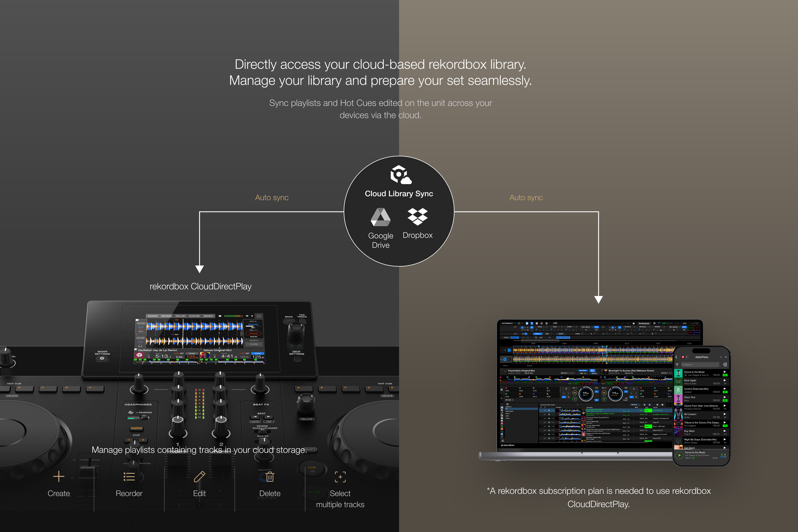798x532 pixels.
Task: Open the SEARCH tab on controller screen
Action: click(x=208, y=316)
